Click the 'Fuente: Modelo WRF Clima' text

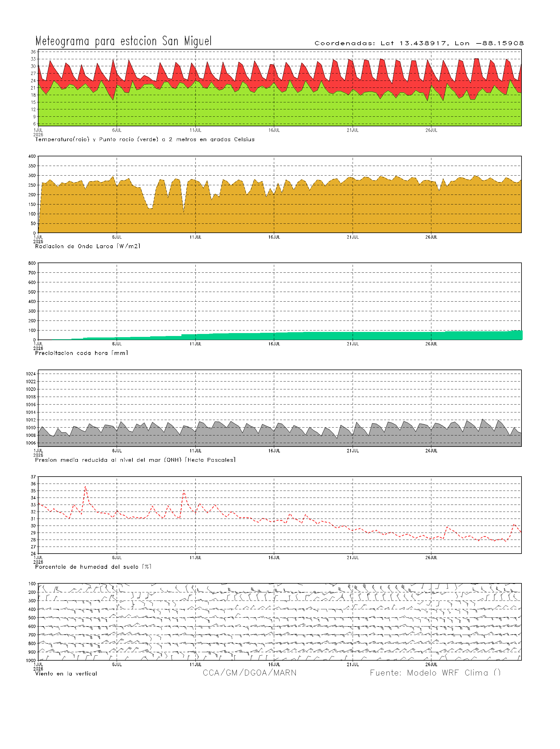point(435,673)
